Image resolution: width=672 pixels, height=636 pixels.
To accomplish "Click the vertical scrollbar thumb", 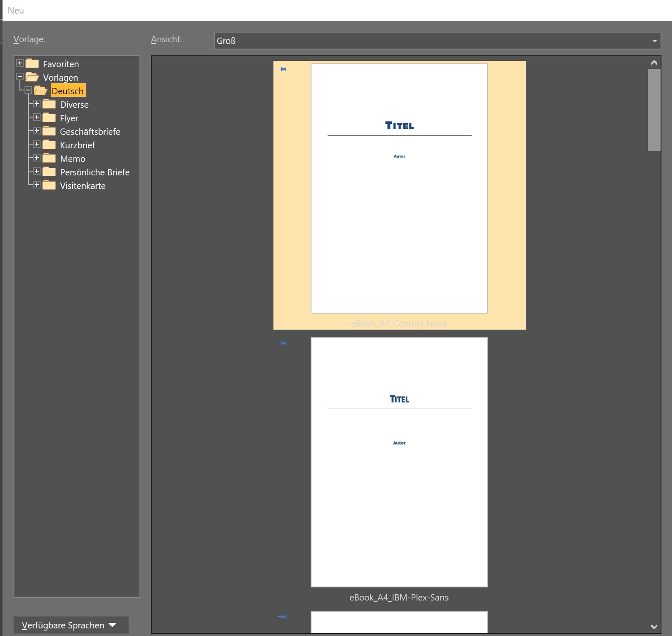I will pyautogui.click(x=654, y=110).
